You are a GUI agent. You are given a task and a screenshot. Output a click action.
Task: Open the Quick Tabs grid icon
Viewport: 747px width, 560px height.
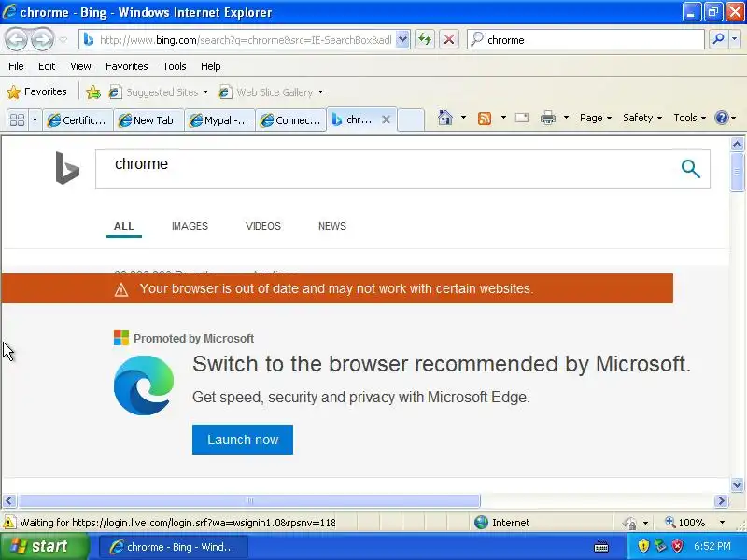pyautogui.click(x=18, y=119)
